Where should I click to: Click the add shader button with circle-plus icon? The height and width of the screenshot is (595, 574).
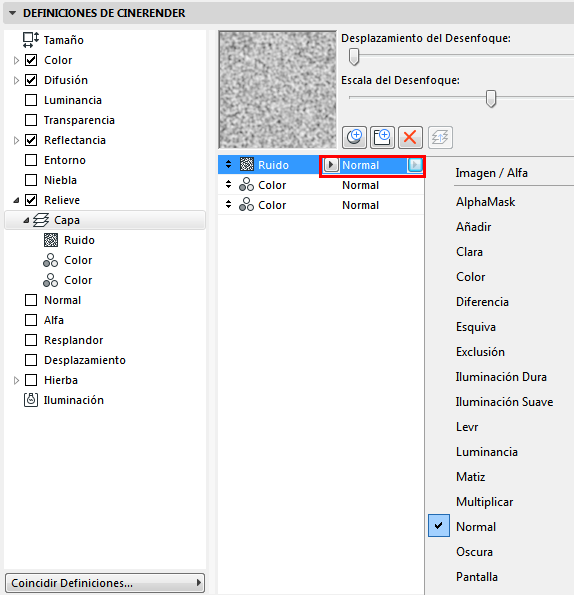point(354,137)
